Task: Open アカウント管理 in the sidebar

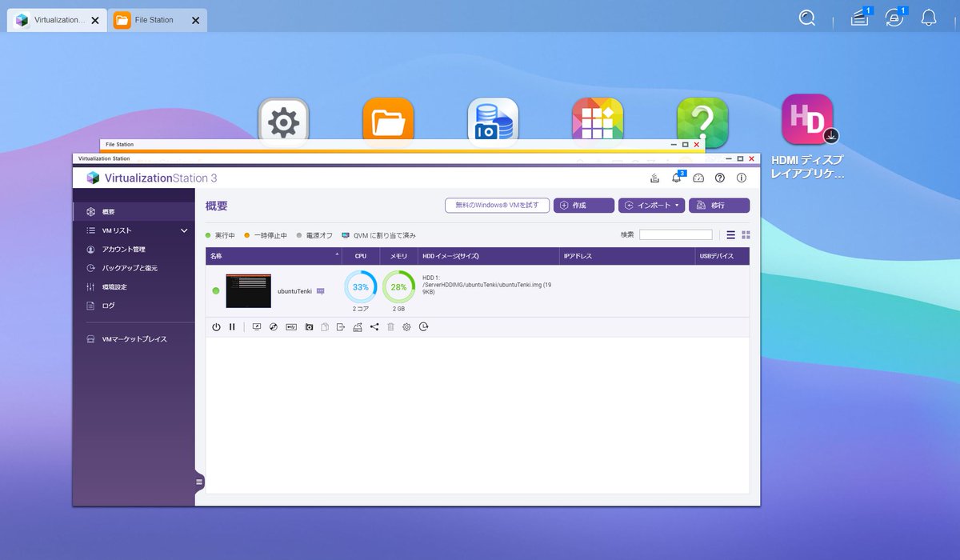Action: [x=134, y=249]
